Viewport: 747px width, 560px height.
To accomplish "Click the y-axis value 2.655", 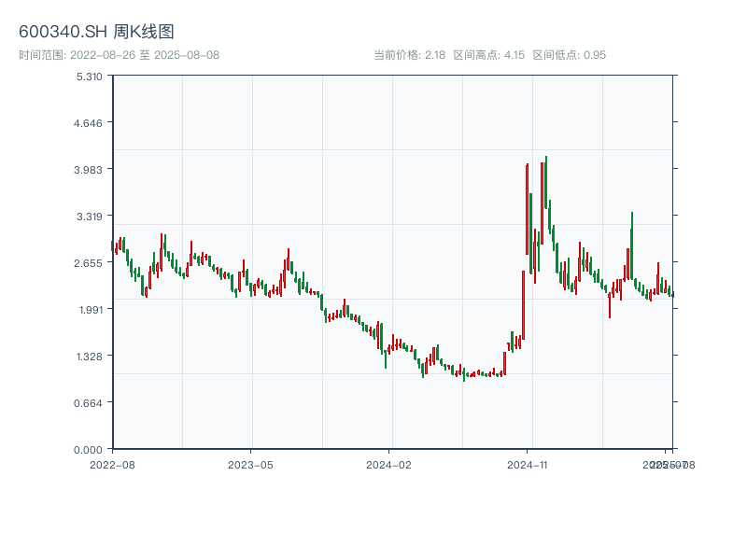I will [x=88, y=263].
